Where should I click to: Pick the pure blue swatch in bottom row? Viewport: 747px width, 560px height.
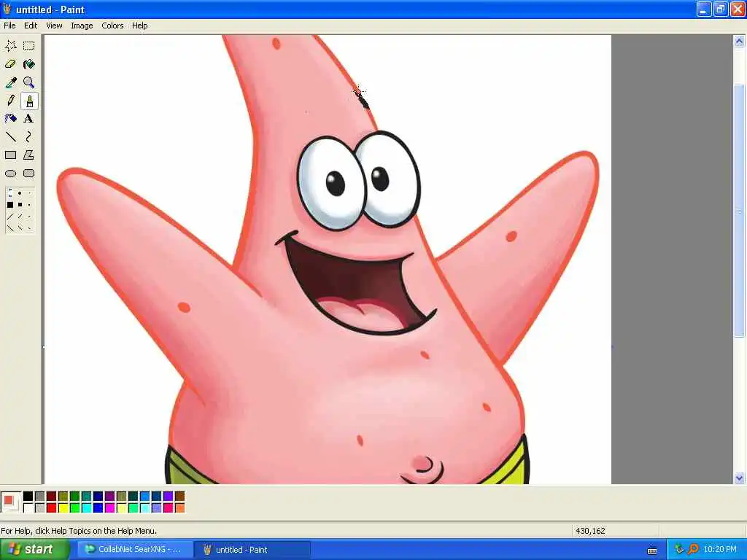point(98,508)
